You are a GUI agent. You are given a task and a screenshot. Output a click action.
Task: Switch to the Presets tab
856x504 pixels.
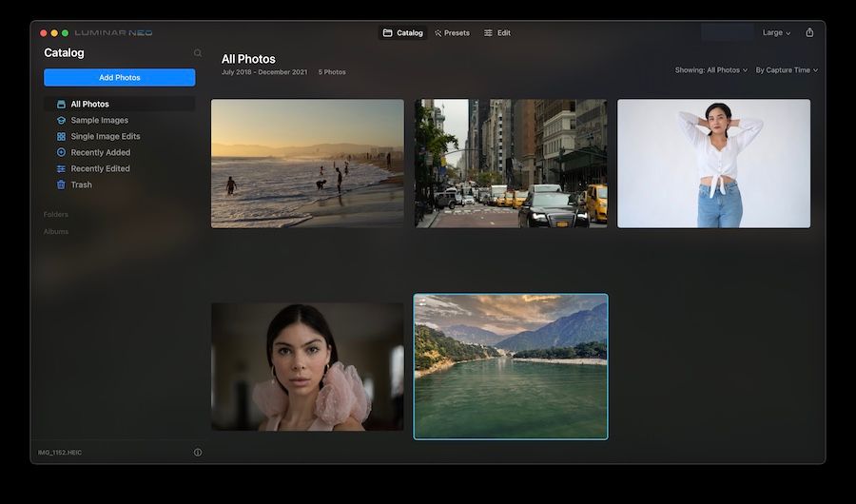452,32
